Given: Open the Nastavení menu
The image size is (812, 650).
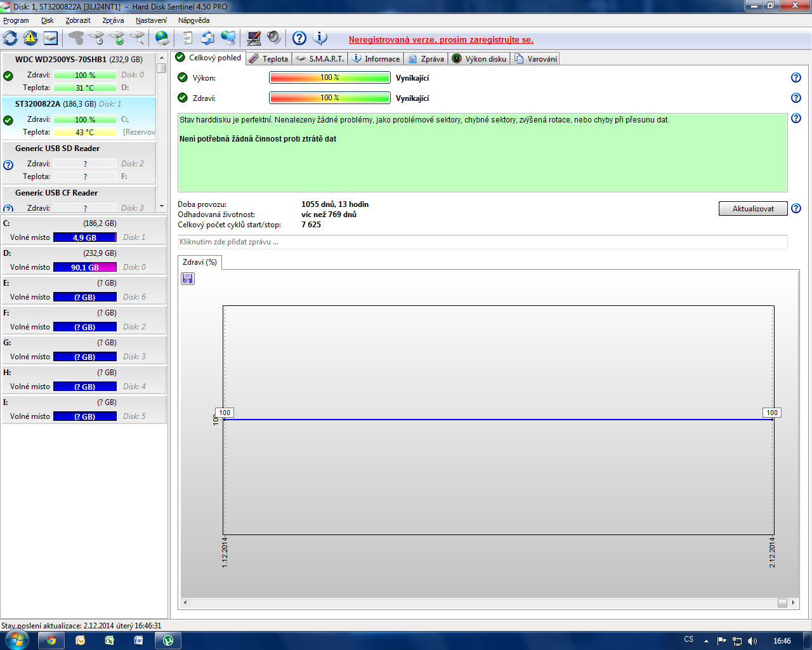Looking at the screenshot, I should coord(151,20).
